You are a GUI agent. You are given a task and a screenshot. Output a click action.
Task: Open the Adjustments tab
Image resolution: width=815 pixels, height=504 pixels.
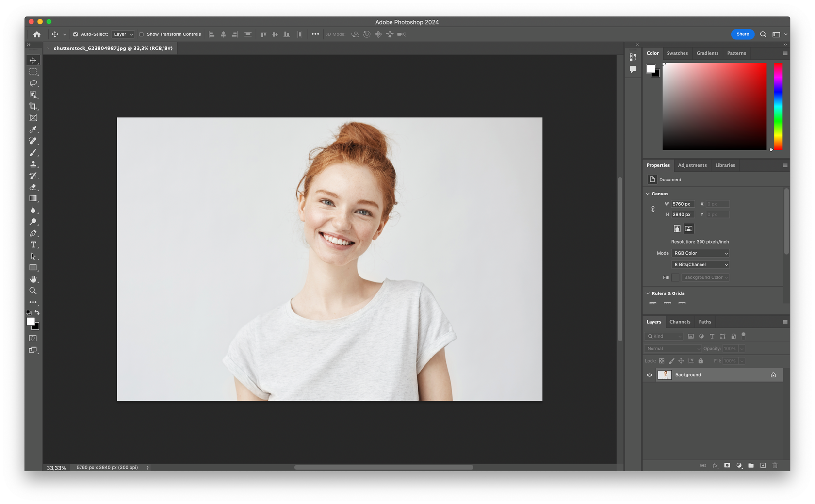pyautogui.click(x=692, y=165)
